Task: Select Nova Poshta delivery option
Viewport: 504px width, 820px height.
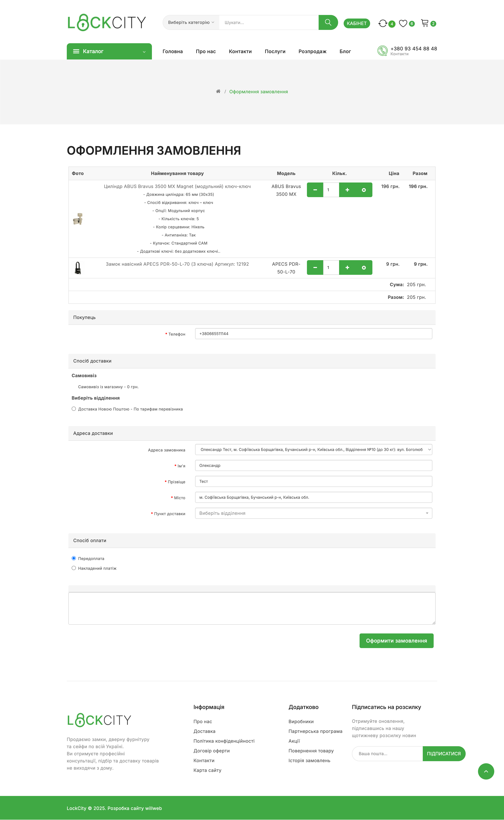Action: 74,409
